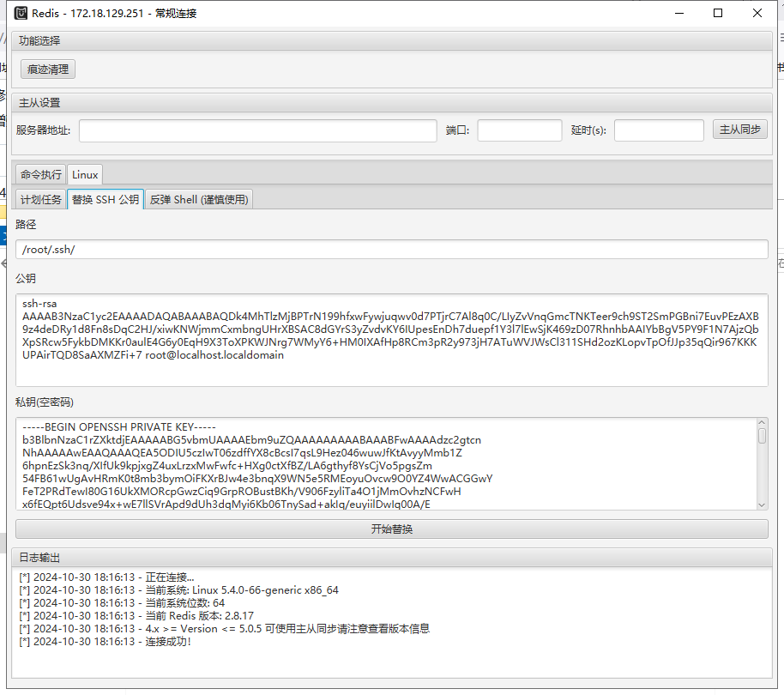
Task: Click the 服务器地址 label
Action: (43, 130)
